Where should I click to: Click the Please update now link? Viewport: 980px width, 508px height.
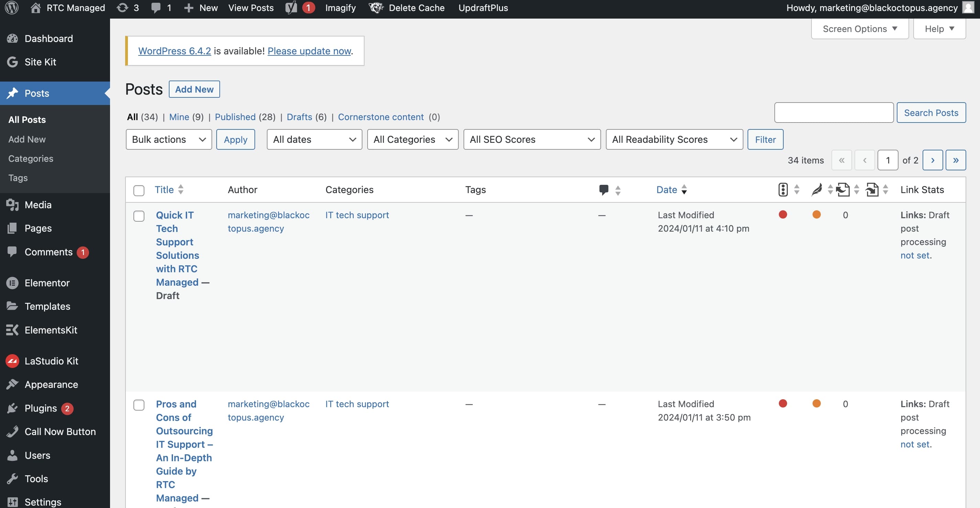[309, 51]
